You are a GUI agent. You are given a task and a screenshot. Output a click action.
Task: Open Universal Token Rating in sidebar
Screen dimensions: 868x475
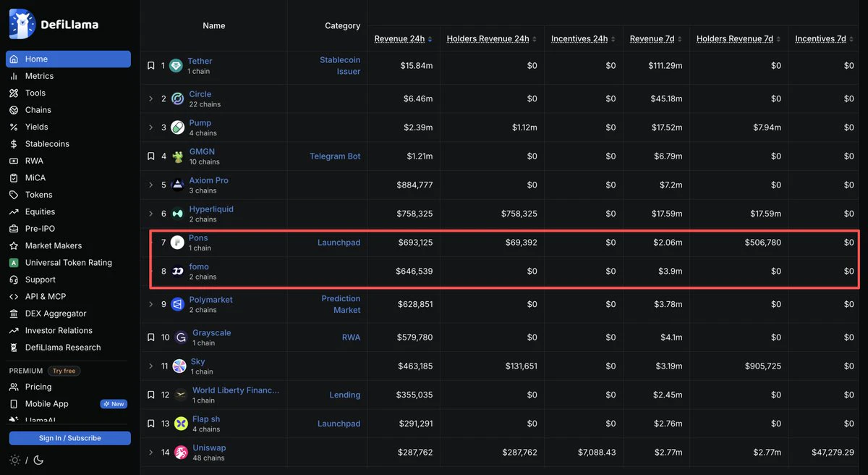click(x=68, y=262)
